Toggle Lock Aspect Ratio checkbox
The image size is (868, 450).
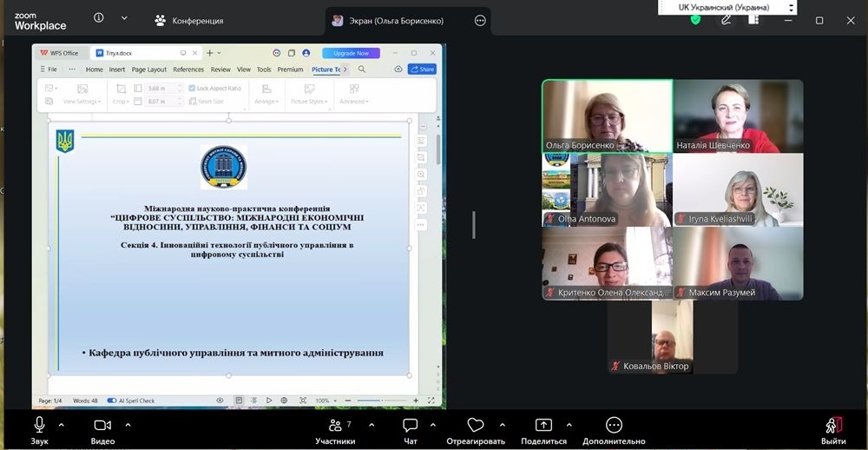tap(192, 89)
